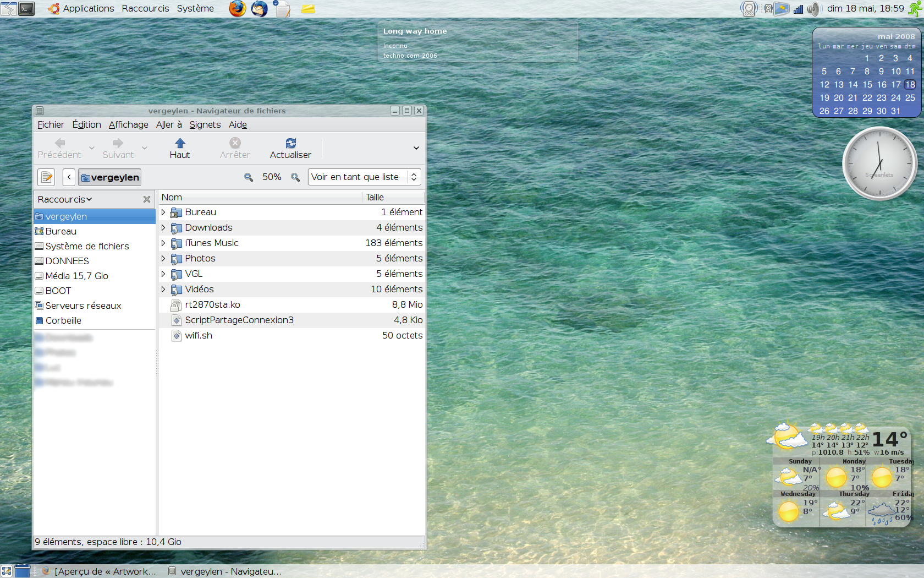Select Corbeille in the sidebar
924x578 pixels.
coord(63,320)
